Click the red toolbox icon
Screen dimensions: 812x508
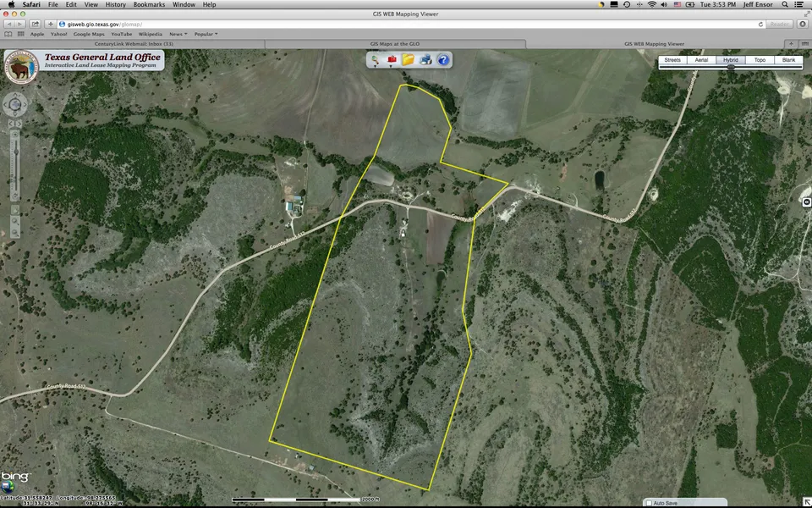coord(392,59)
